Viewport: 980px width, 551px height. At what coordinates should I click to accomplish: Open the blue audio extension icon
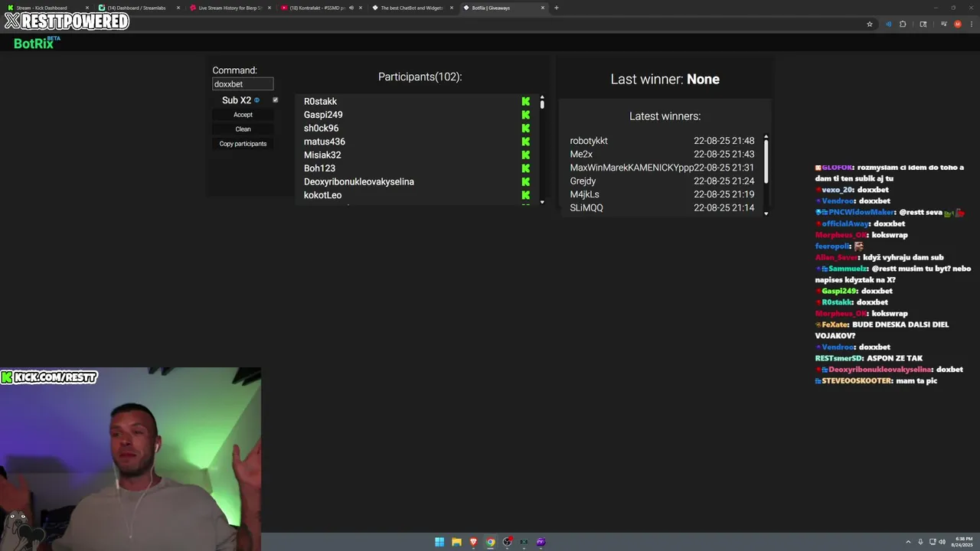888,24
